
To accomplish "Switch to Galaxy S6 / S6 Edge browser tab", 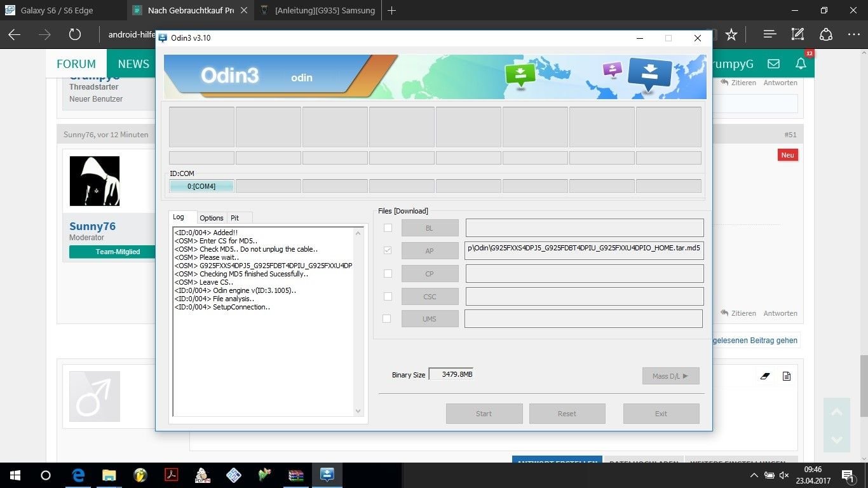I will [x=63, y=10].
